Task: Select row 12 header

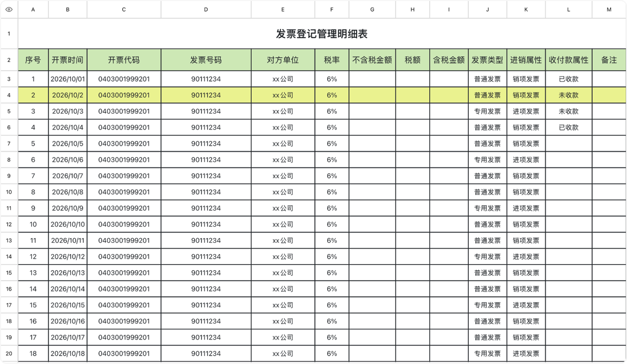Action: click(x=9, y=224)
